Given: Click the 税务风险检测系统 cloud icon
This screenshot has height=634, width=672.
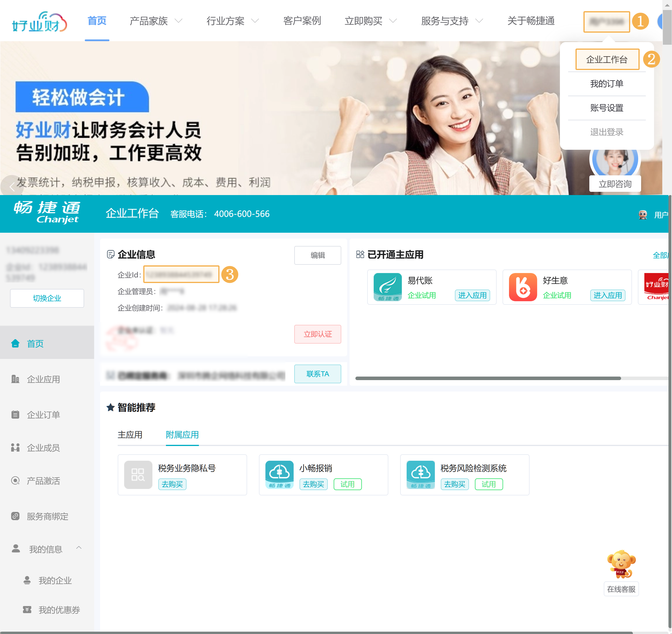Looking at the screenshot, I should [x=420, y=474].
